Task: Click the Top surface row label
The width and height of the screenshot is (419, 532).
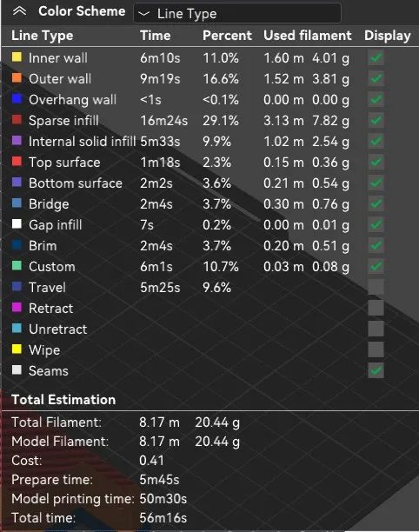Action: pyautogui.click(x=64, y=163)
